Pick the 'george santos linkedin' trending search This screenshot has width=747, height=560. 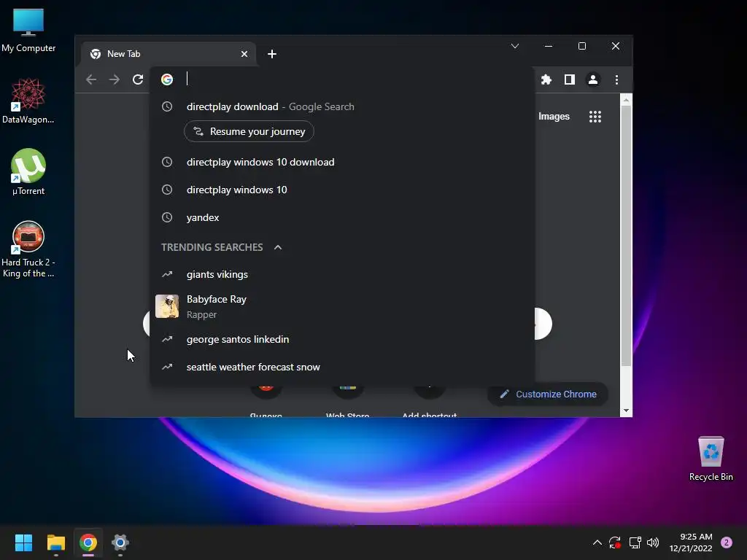[343, 339]
